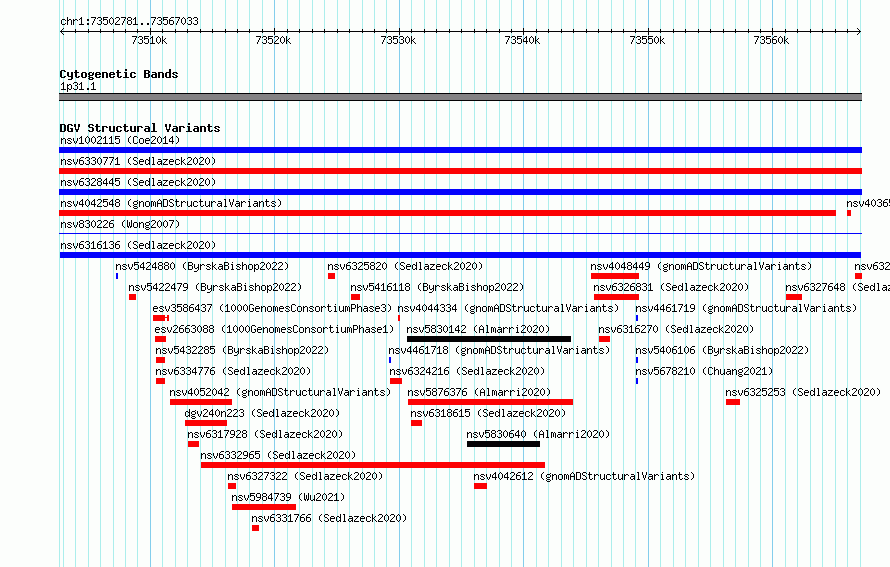The image size is (890, 567).
Task: Open nsv4042548 (gnomADStructuralVariants) label
Action: click(171, 203)
